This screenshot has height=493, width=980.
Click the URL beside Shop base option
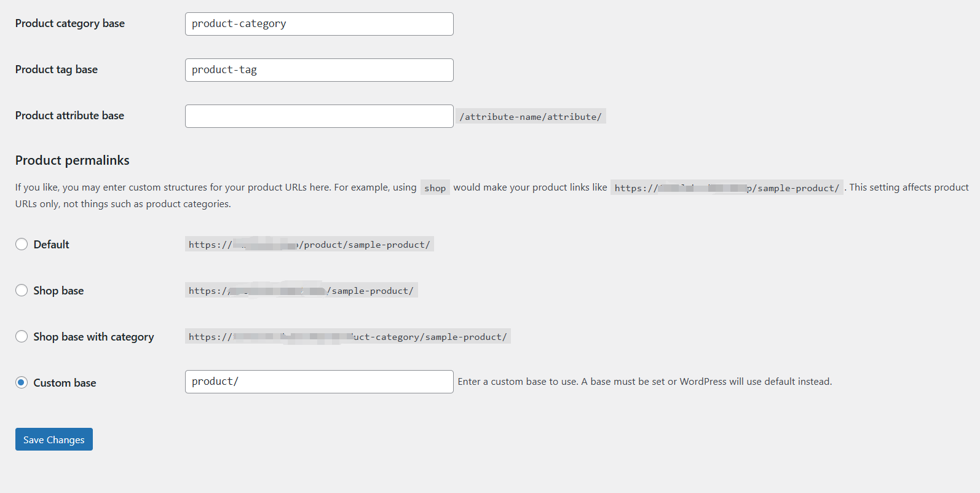click(301, 290)
